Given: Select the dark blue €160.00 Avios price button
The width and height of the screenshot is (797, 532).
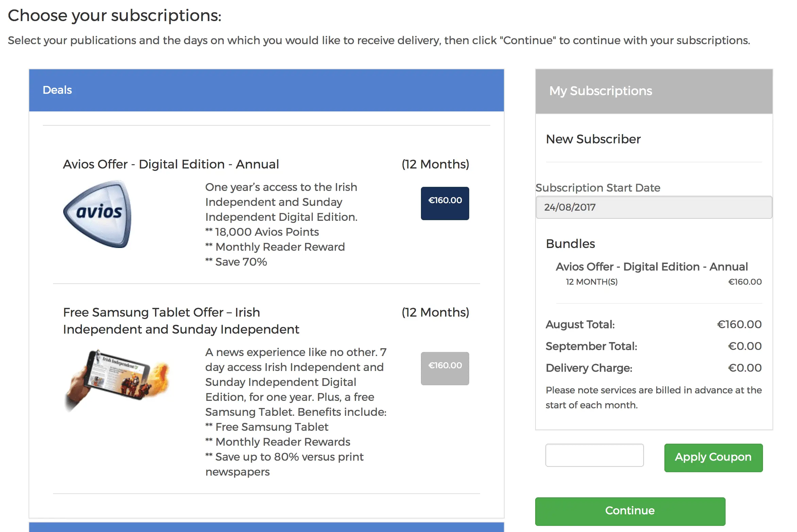Looking at the screenshot, I should click(x=444, y=203).
